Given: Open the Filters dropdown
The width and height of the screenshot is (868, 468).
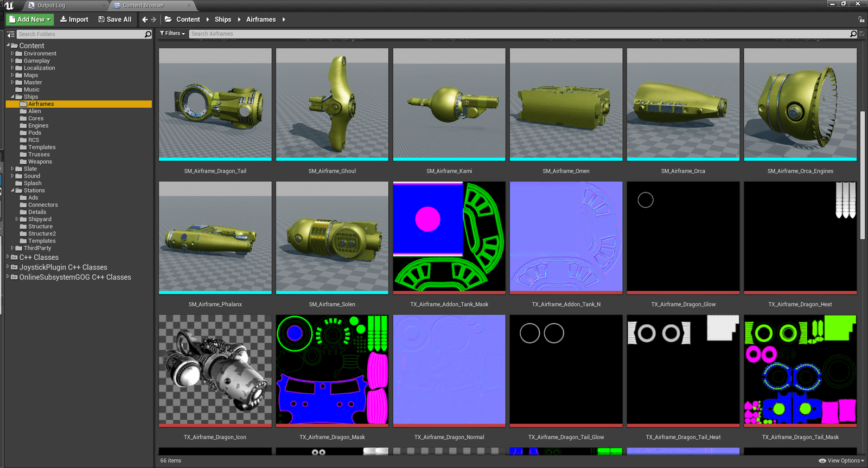Looking at the screenshot, I should (173, 34).
